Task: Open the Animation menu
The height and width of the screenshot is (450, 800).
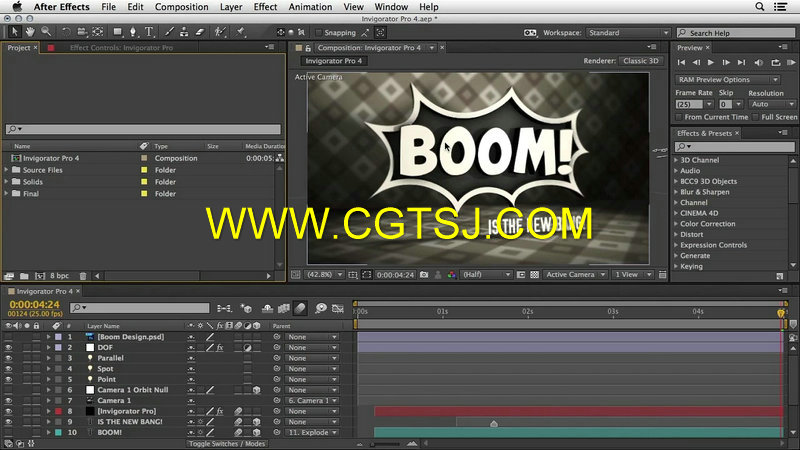Action: [x=310, y=7]
